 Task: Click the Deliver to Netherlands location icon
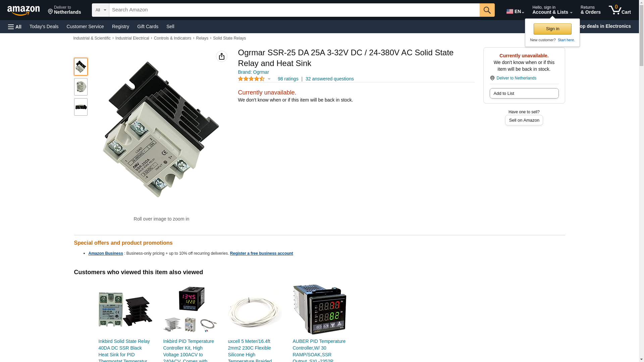(x=492, y=78)
